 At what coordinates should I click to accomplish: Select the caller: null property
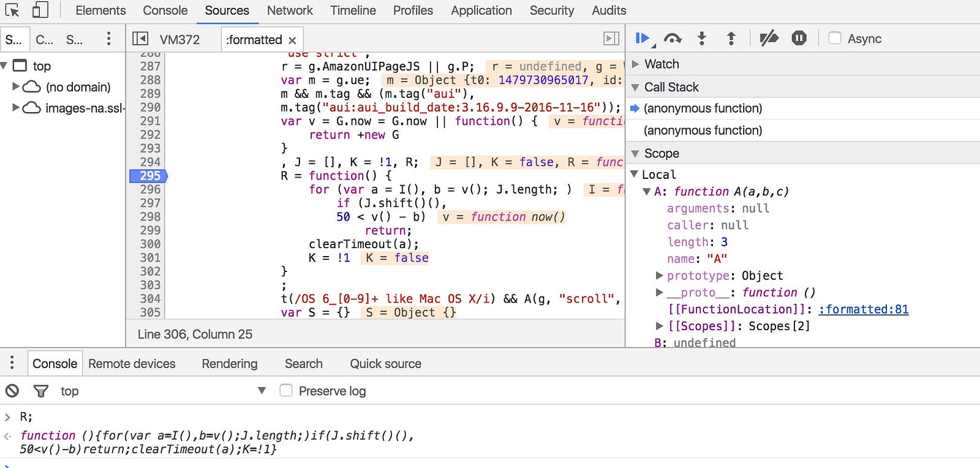coord(707,225)
